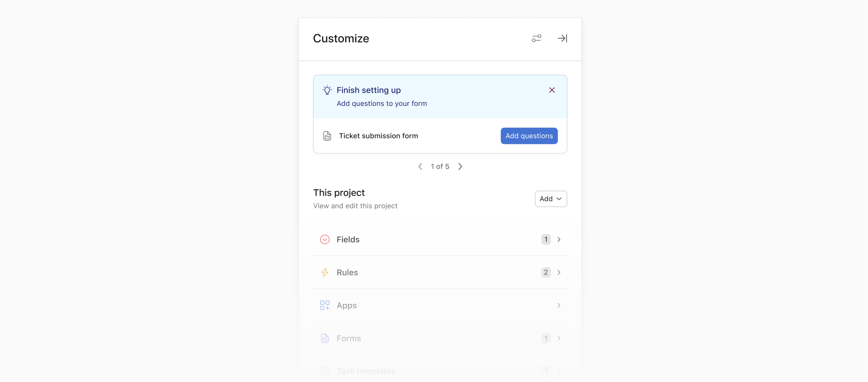Click the Forms document icon
This screenshot has height=382, width=868.
[325, 338]
